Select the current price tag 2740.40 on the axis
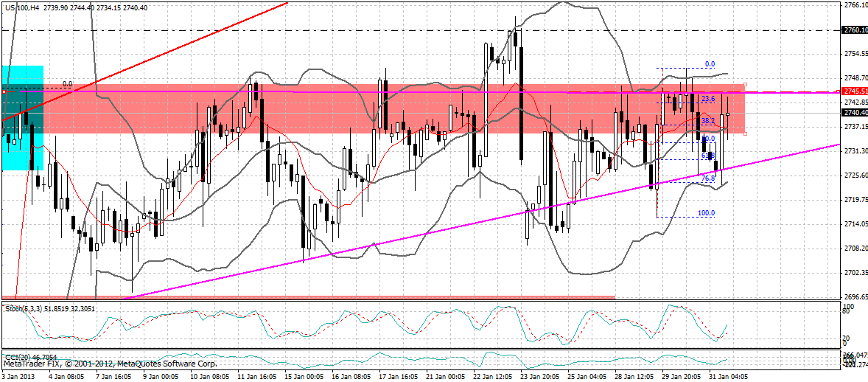The height and width of the screenshot is (382, 868). [853, 113]
